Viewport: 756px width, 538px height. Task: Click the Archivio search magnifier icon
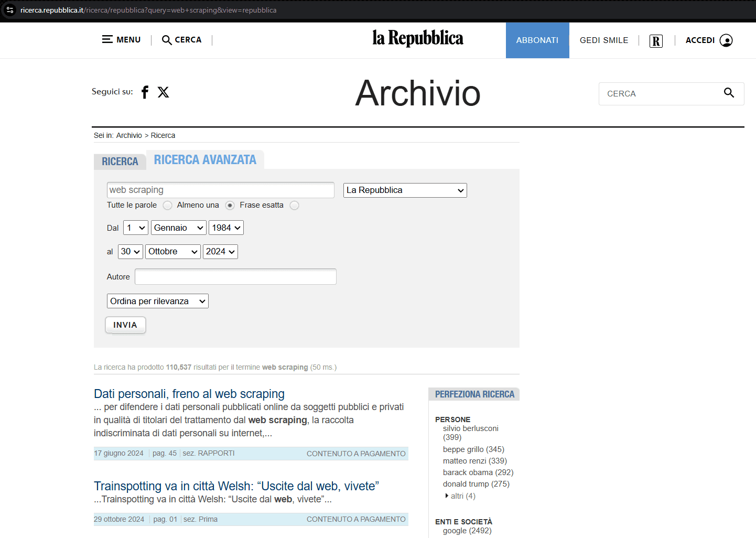point(729,93)
